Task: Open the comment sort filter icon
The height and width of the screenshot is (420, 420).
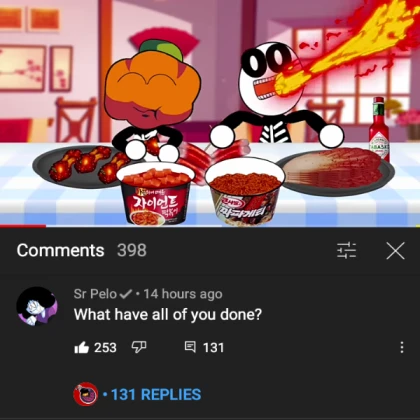Action: point(347,250)
